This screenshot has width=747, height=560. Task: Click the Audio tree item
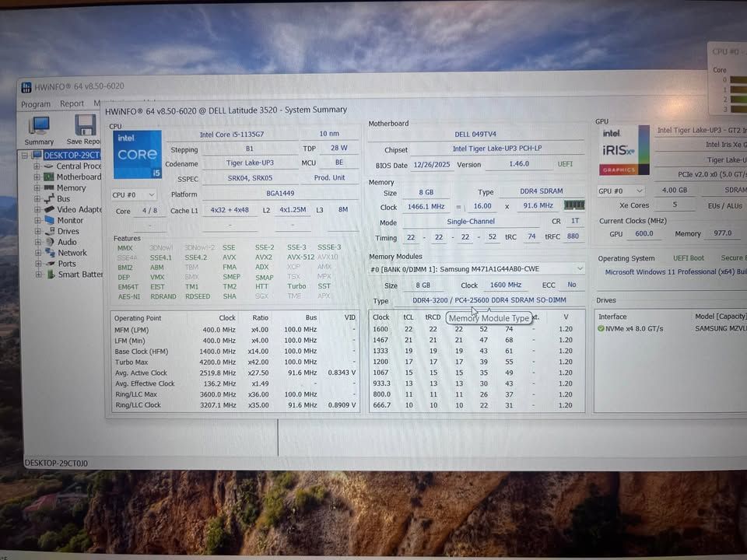[x=67, y=242]
